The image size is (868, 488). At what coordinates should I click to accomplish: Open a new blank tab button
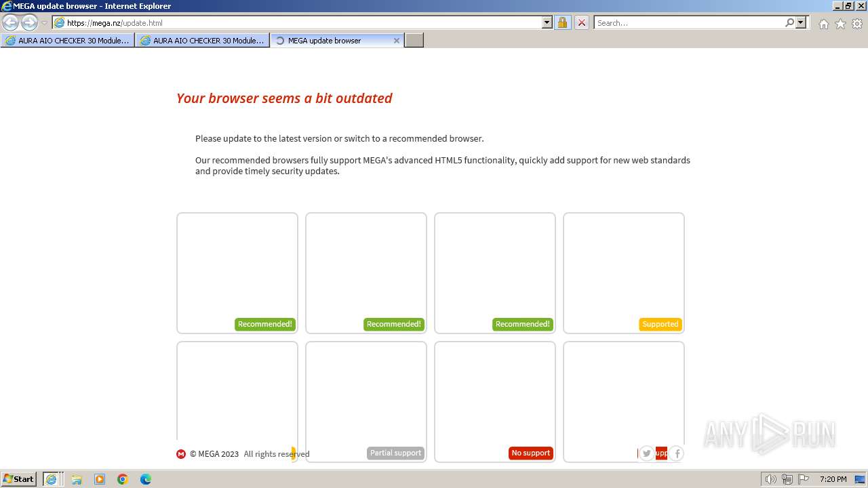click(x=414, y=41)
